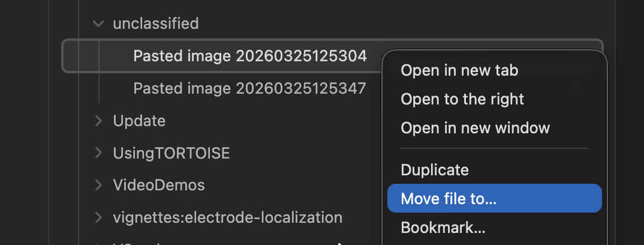This screenshot has height=245, width=644.
Task: Select the vignettes:electrode-localization folder label
Action: point(227,217)
